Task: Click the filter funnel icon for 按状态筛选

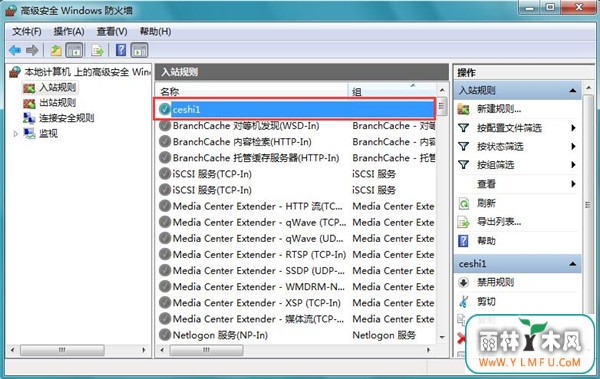Action: tap(463, 146)
